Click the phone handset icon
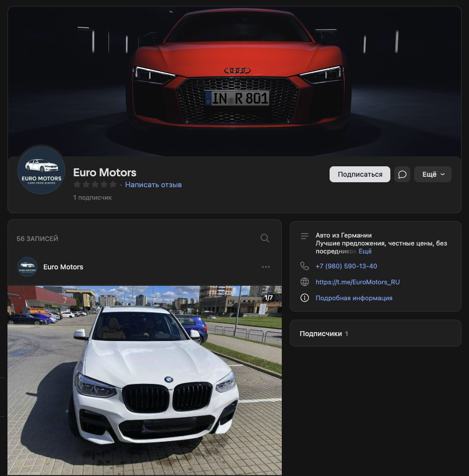This screenshot has width=469, height=476. point(305,266)
